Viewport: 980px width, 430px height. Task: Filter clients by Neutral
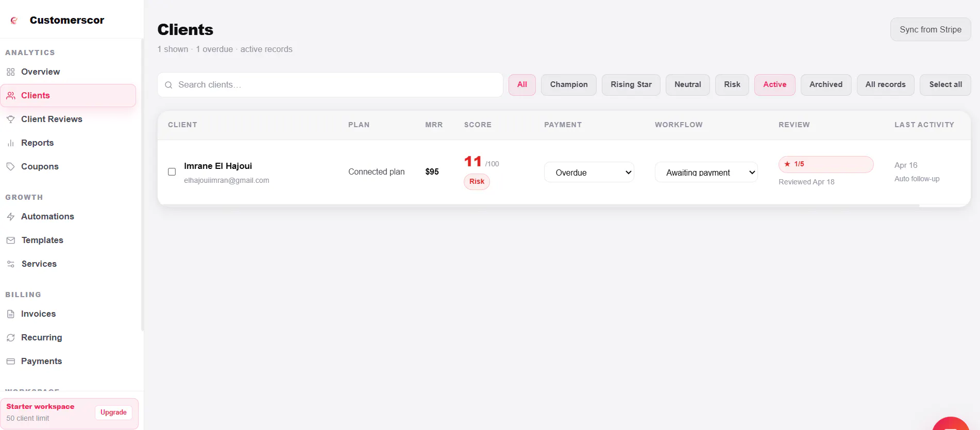pyautogui.click(x=688, y=85)
